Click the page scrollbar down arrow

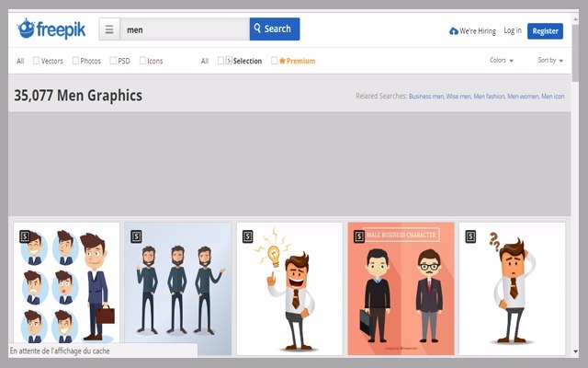[x=575, y=351]
